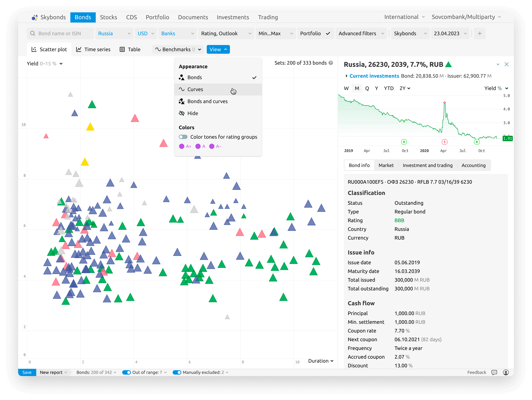Image resolution: width=532 pixels, height=400 pixels.
Task: Open the Yield 0–15 % axis dropdown
Action: click(45, 64)
